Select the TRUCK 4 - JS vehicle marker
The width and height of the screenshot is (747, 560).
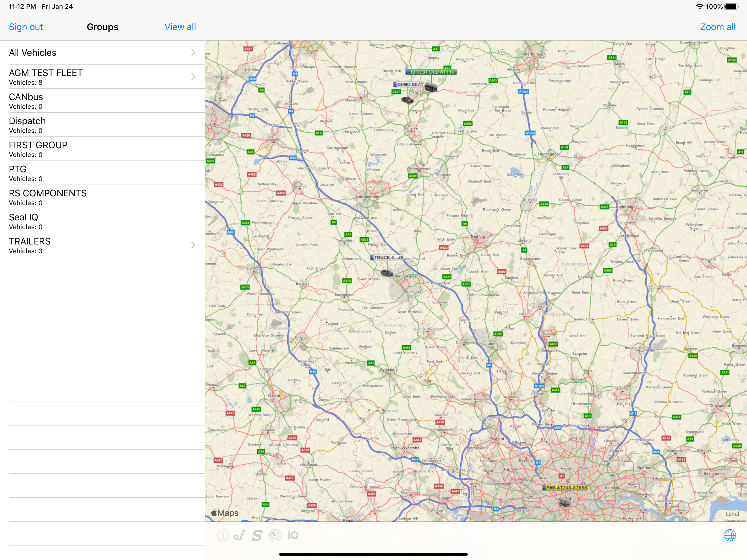pos(387,273)
